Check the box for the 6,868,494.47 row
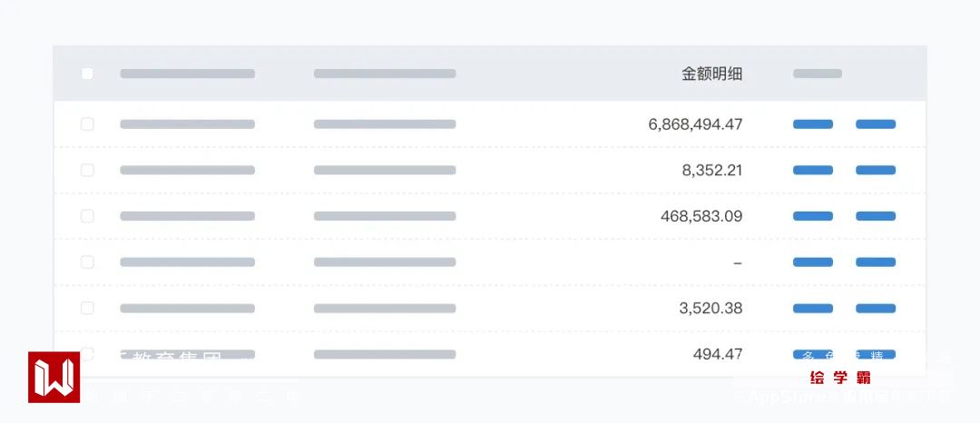The width and height of the screenshot is (980, 423). point(87,124)
